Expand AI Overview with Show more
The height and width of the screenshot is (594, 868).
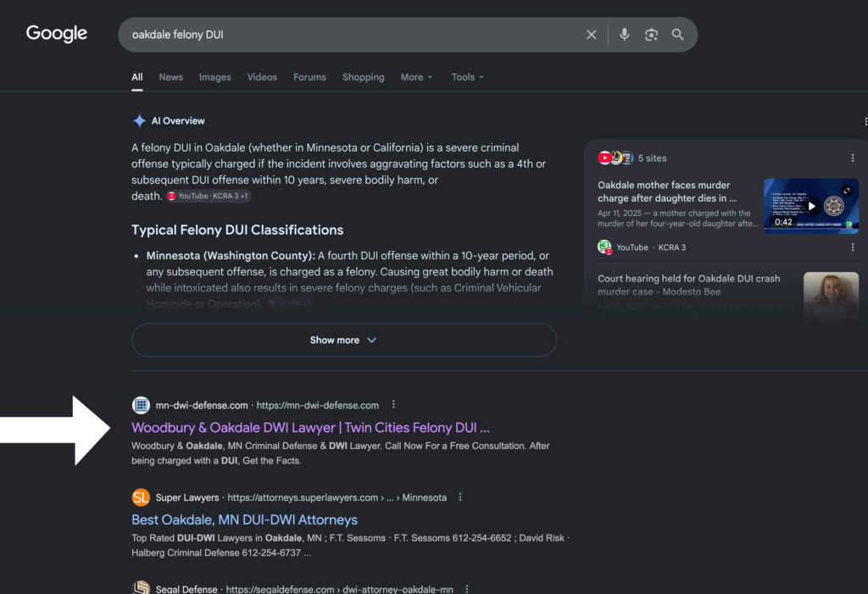click(x=344, y=340)
